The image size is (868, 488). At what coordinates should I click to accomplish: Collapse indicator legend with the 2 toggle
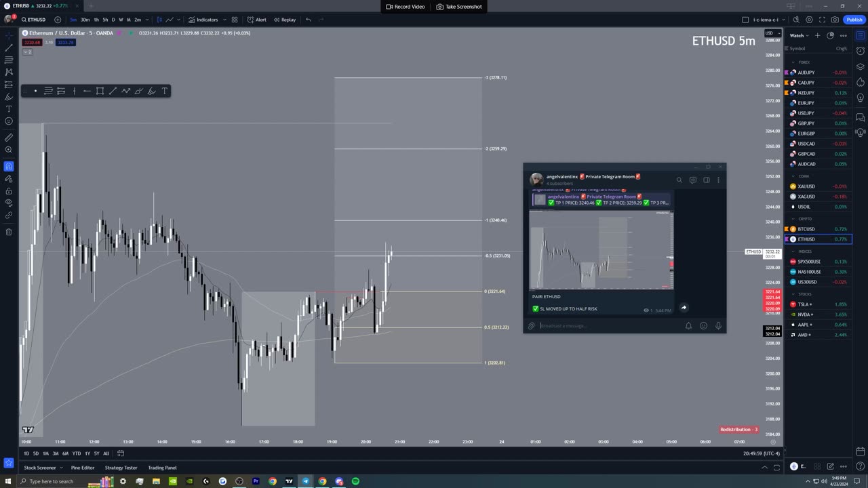click(28, 52)
